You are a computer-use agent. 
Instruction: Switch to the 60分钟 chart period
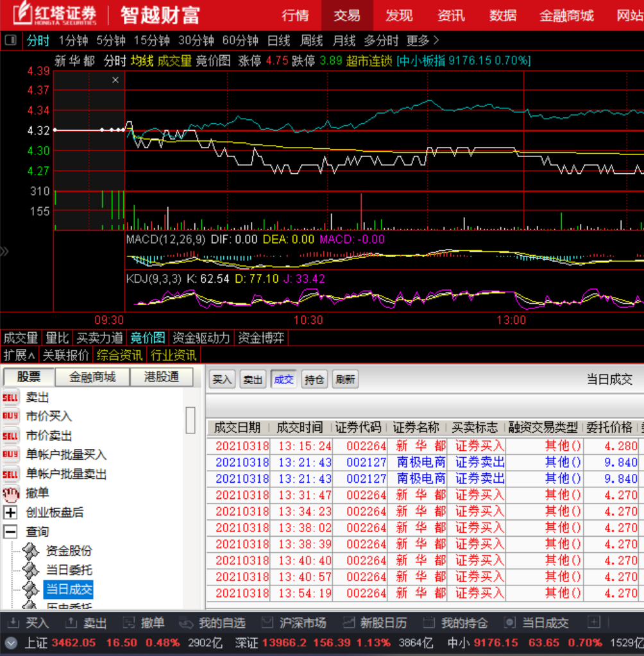click(240, 40)
